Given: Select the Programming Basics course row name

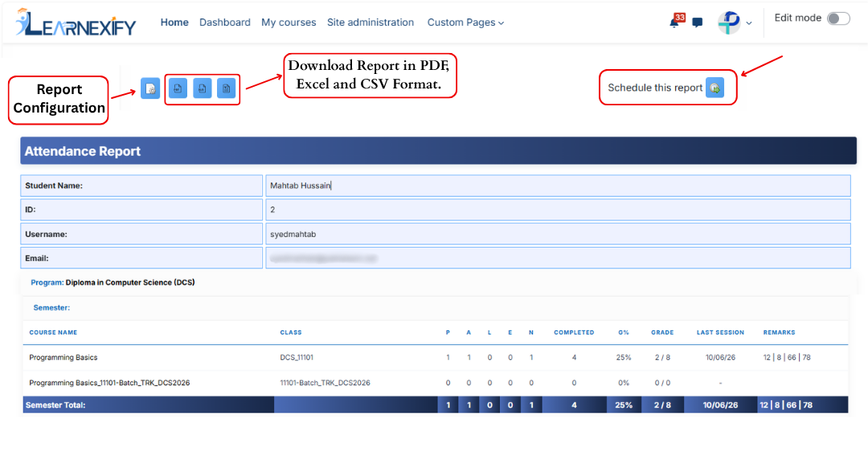Looking at the screenshot, I should 63,358.
